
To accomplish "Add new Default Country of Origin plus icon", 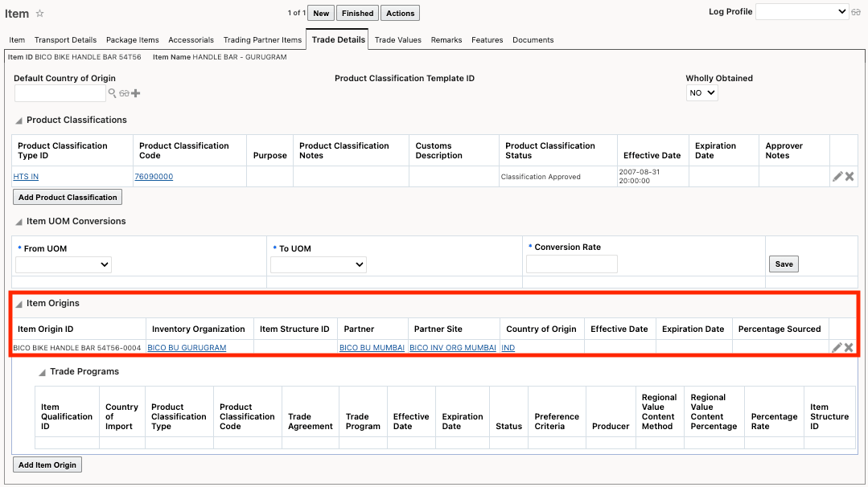I will coord(136,93).
